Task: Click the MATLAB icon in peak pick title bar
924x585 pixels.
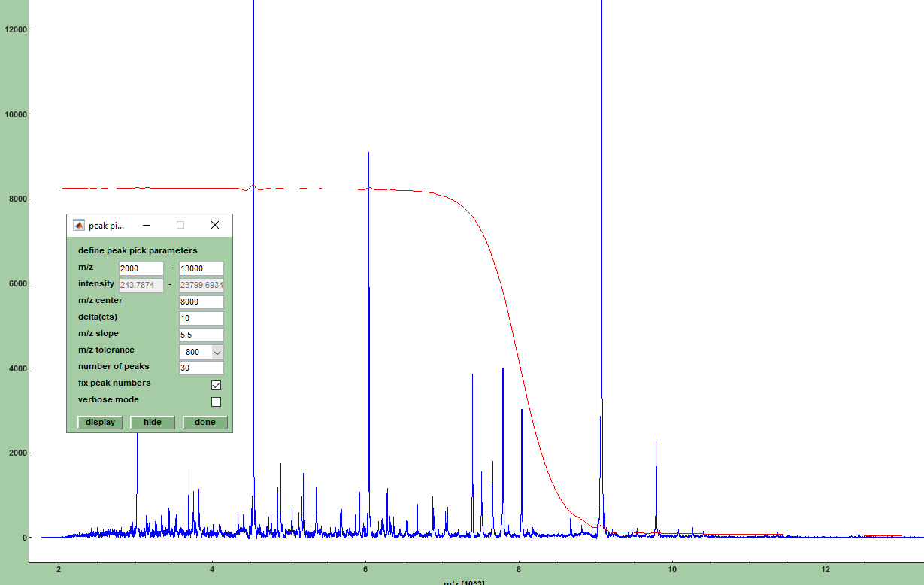Action: [x=78, y=225]
